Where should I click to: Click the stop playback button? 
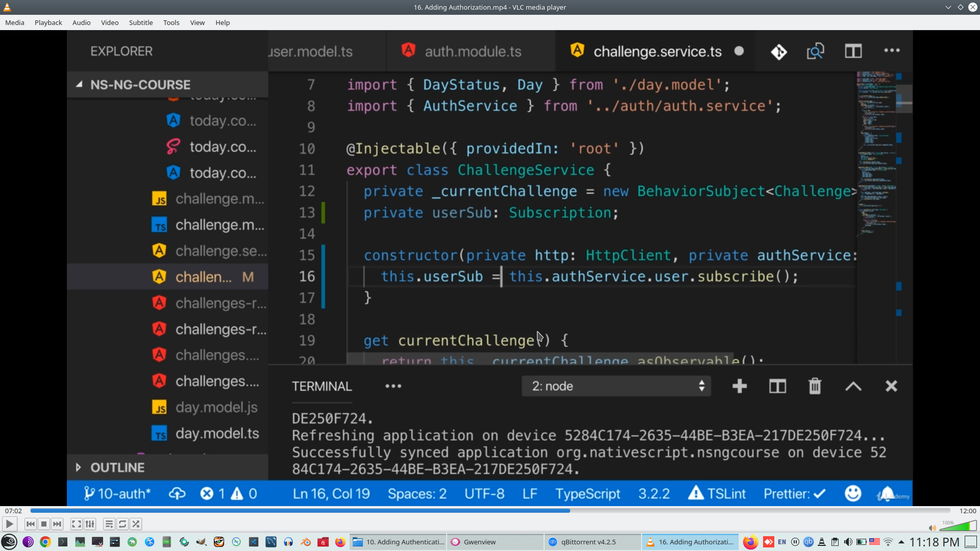tap(44, 524)
